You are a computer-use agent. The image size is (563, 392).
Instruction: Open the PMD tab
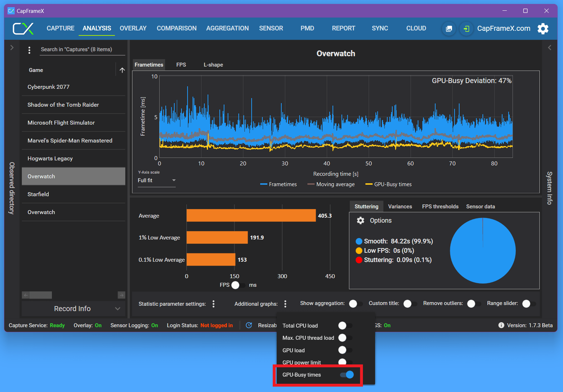(307, 28)
